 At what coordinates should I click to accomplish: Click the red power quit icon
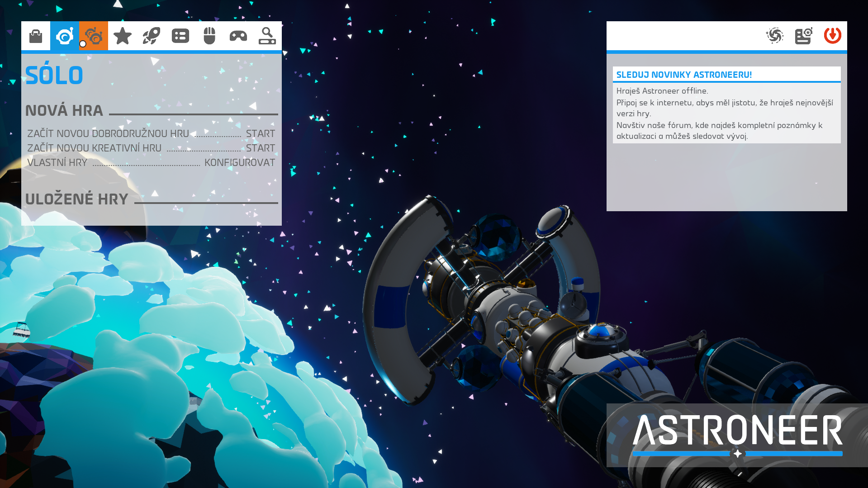[833, 35]
